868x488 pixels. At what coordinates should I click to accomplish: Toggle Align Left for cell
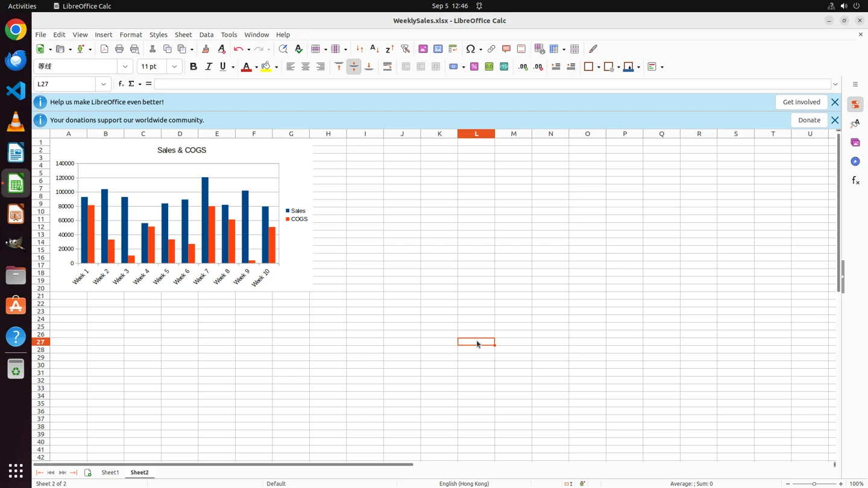pyautogui.click(x=291, y=67)
